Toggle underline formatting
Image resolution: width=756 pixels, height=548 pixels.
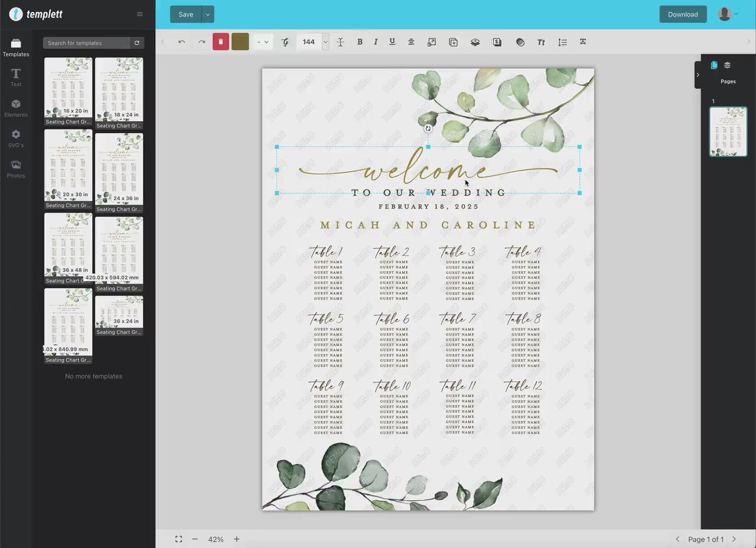(392, 42)
